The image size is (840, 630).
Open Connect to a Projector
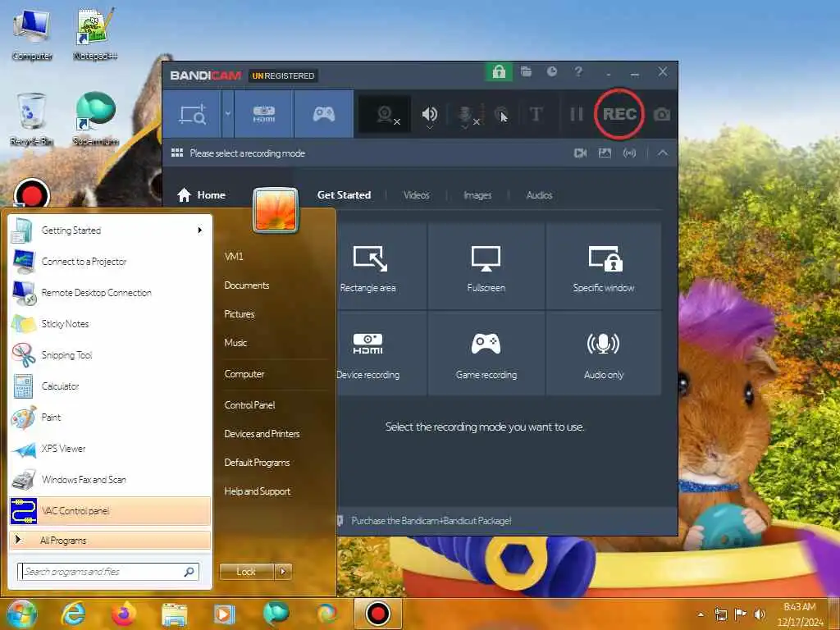(x=110, y=262)
